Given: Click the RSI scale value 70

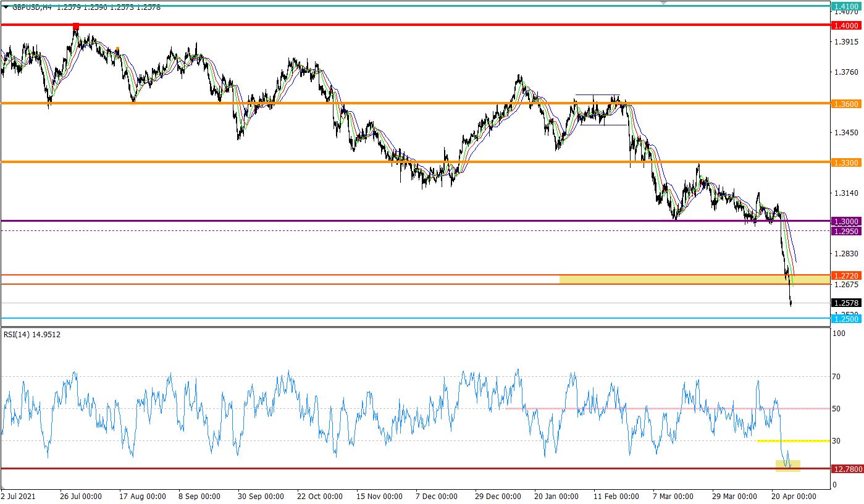Looking at the screenshot, I should click(x=837, y=376).
